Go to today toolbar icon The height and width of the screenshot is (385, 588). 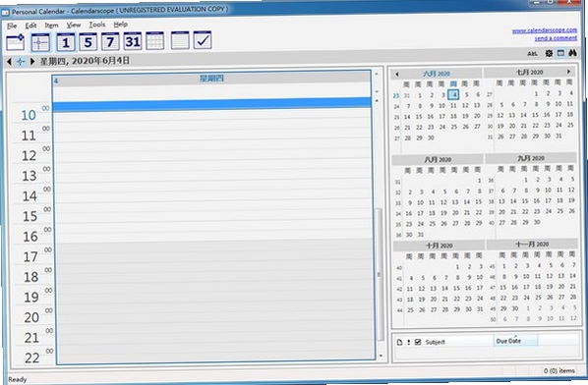pos(40,42)
